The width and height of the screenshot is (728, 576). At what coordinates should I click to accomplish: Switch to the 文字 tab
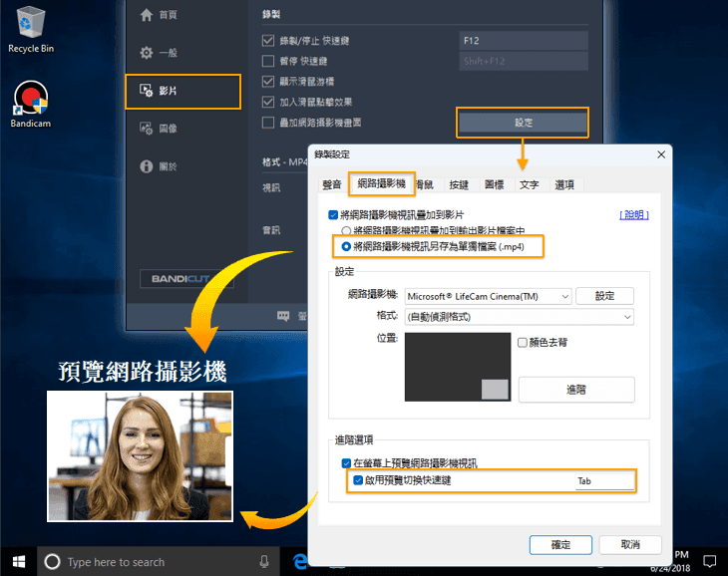click(529, 184)
